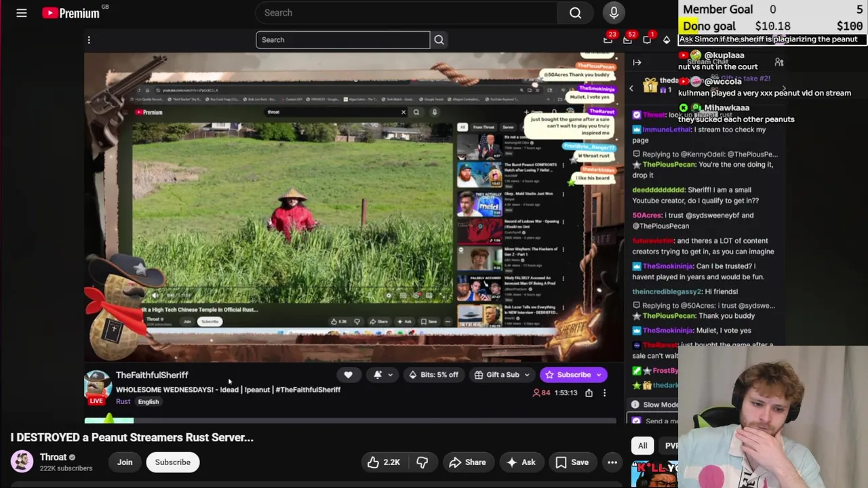Collapse the stream chat panel arrow
Screen dimensions: 868x488
(x=637, y=62)
